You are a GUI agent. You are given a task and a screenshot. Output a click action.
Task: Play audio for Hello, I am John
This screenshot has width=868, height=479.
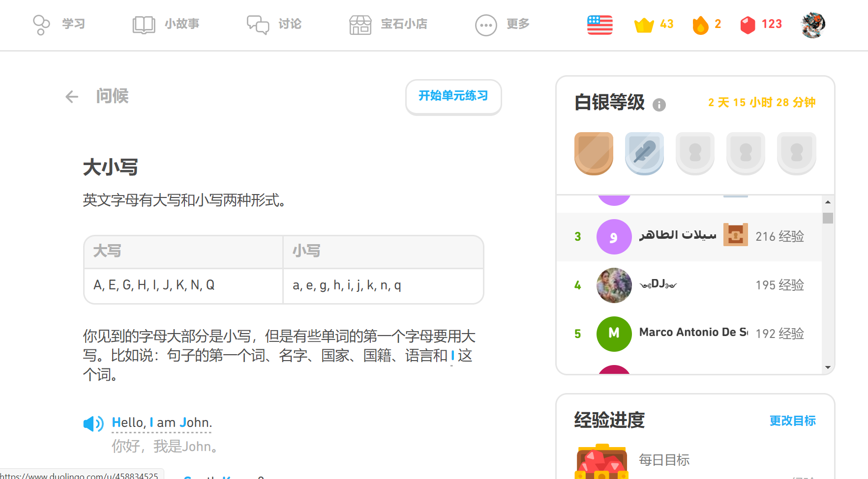click(93, 423)
